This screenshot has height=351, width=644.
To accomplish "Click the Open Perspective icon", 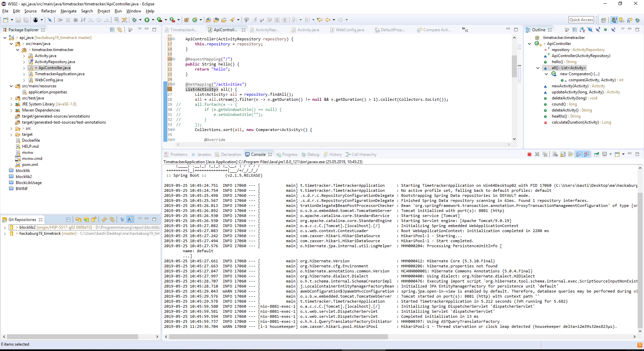I will point(603,20).
